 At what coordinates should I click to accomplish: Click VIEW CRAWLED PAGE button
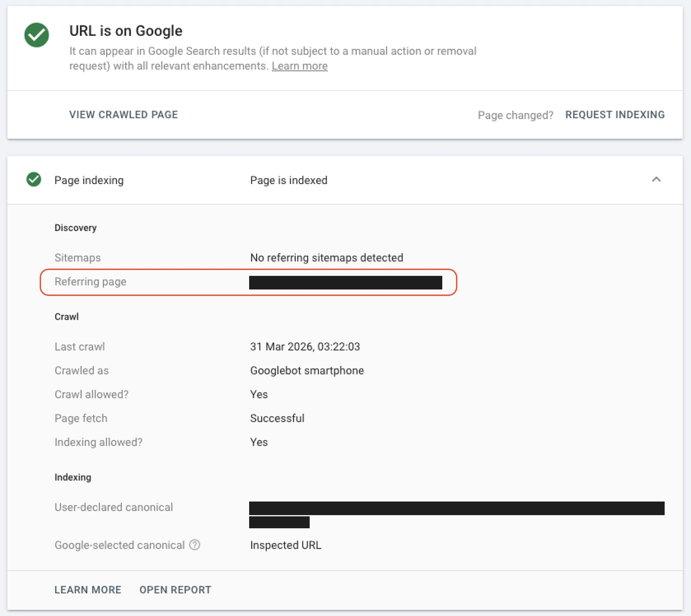click(124, 114)
